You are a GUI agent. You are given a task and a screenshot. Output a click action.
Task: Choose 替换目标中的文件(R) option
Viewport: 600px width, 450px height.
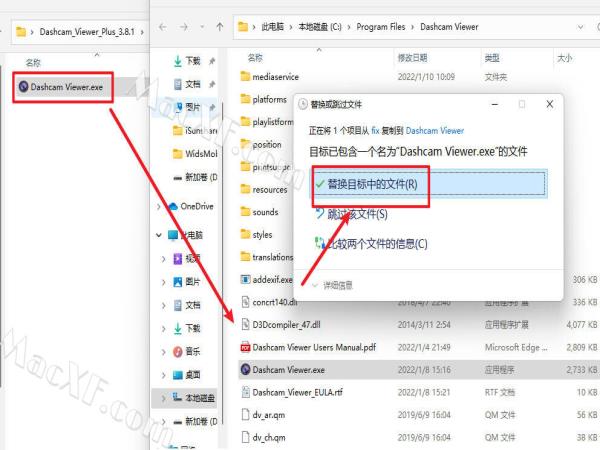point(429,184)
